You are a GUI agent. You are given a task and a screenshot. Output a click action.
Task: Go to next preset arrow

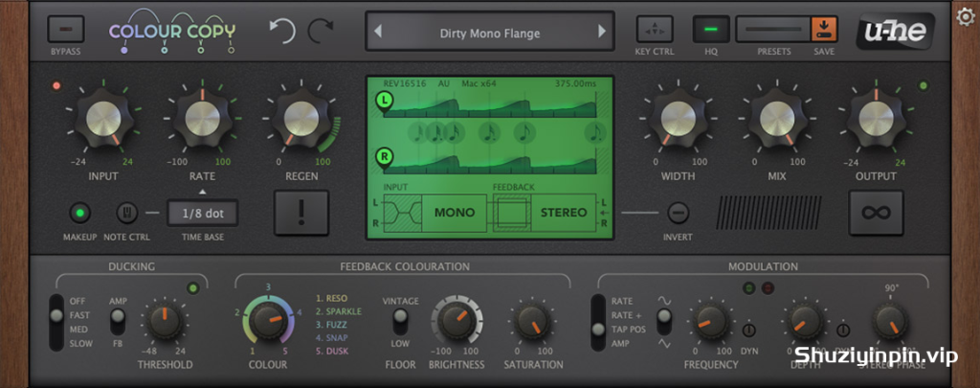pyautogui.click(x=602, y=32)
